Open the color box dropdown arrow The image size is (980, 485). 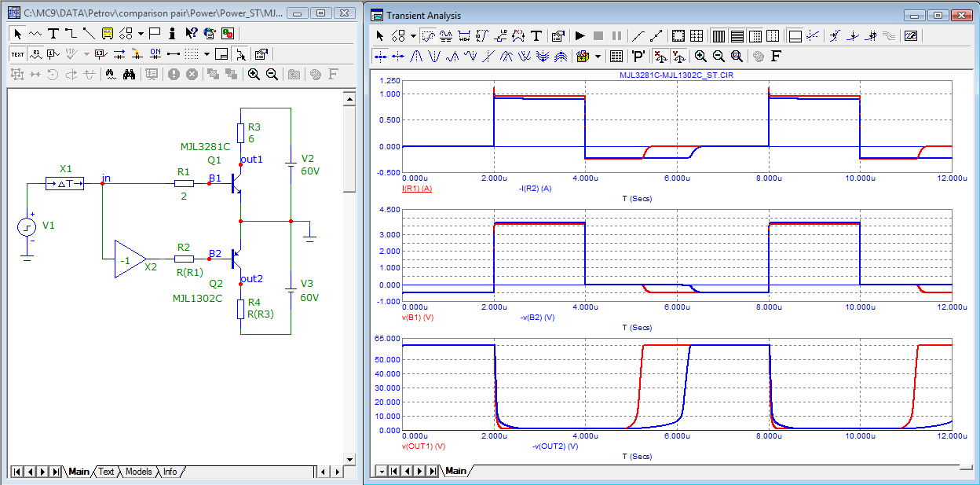point(598,56)
